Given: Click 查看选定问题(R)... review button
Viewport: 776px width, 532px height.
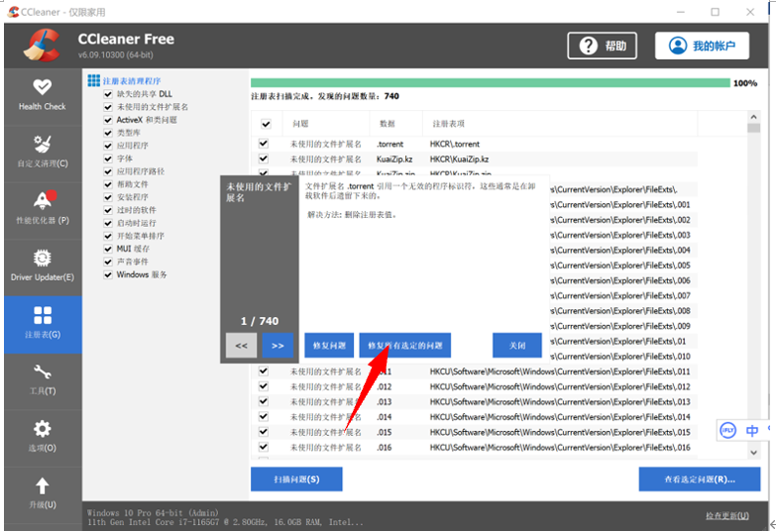Looking at the screenshot, I should pos(700,479).
